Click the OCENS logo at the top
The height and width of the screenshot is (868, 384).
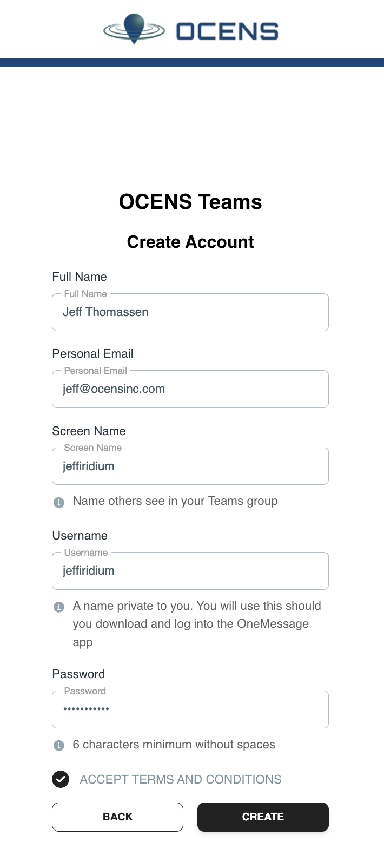coord(191,29)
